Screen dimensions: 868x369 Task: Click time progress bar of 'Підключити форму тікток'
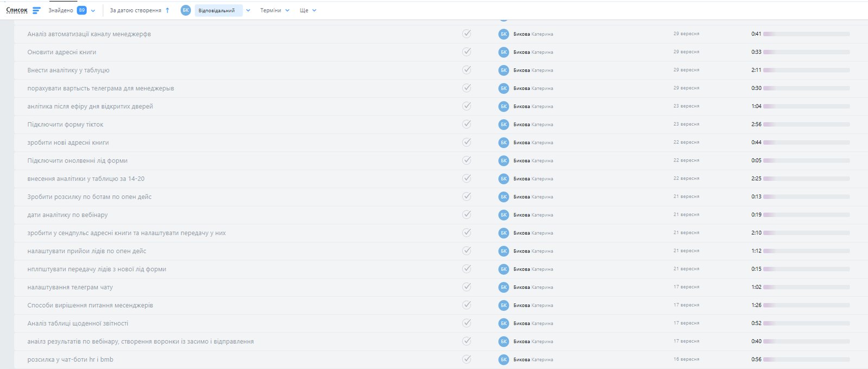coord(806,125)
